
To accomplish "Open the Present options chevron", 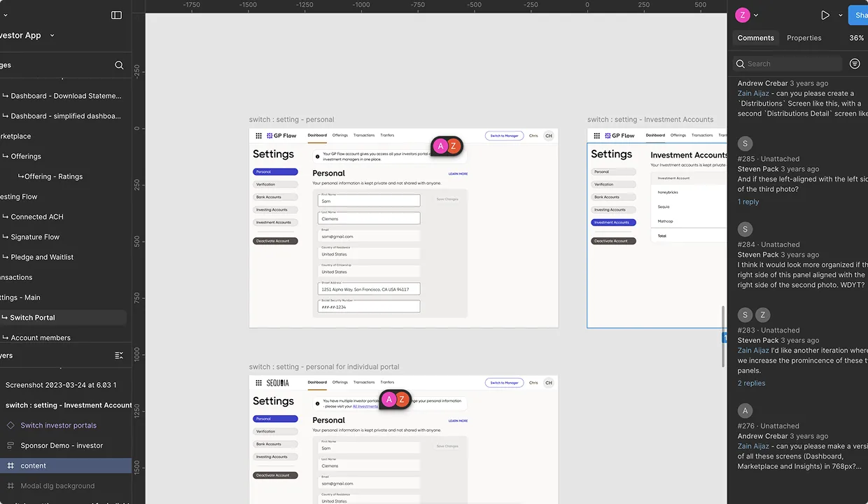I will point(840,15).
